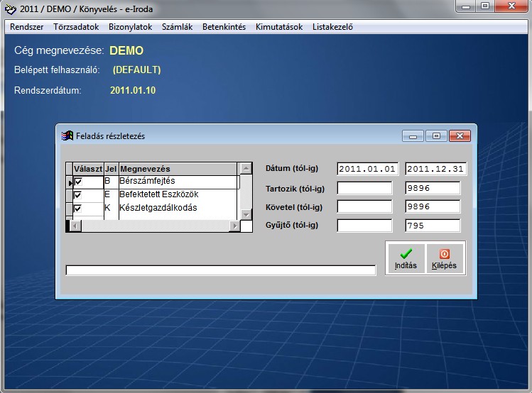
Task: Uncheck the Bérszámfejtés checkbox
Action: click(77, 182)
